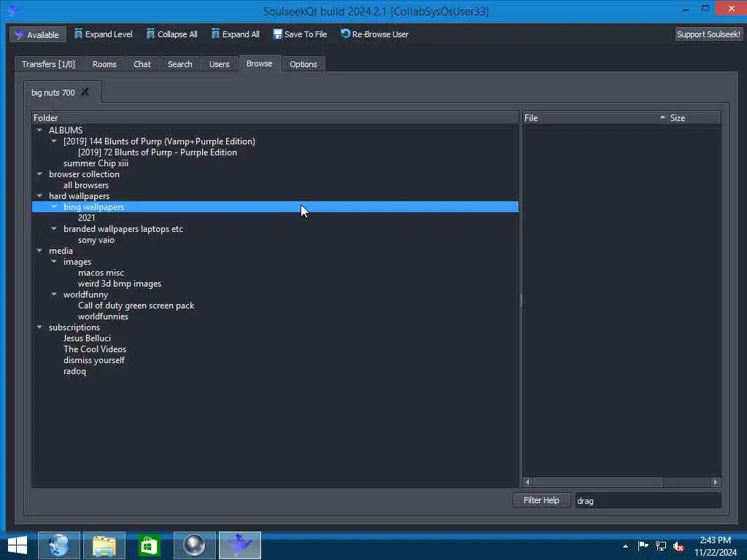Screen dimensions: 747x560
Task: Select the worldfunnies folder
Action: tap(103, 316)
